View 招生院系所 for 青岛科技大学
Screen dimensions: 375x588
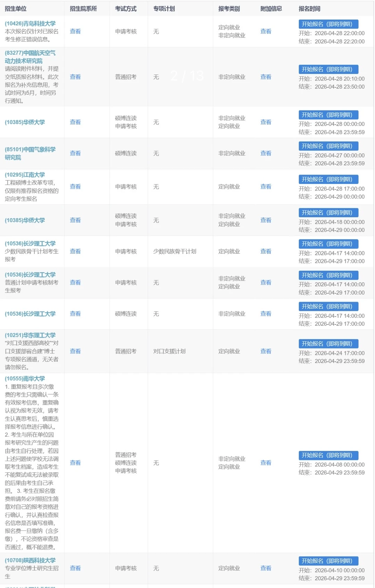tap(75, 31)
